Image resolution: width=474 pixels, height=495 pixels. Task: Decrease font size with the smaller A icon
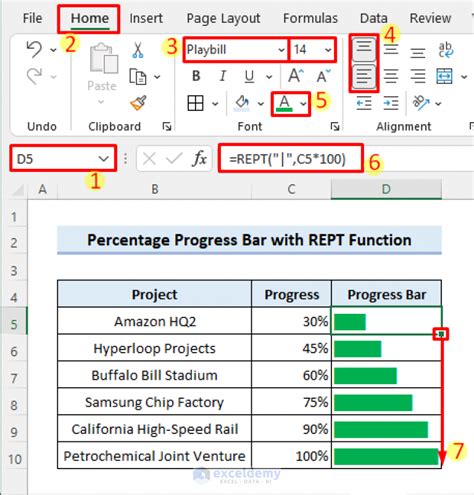pos(323,76)
